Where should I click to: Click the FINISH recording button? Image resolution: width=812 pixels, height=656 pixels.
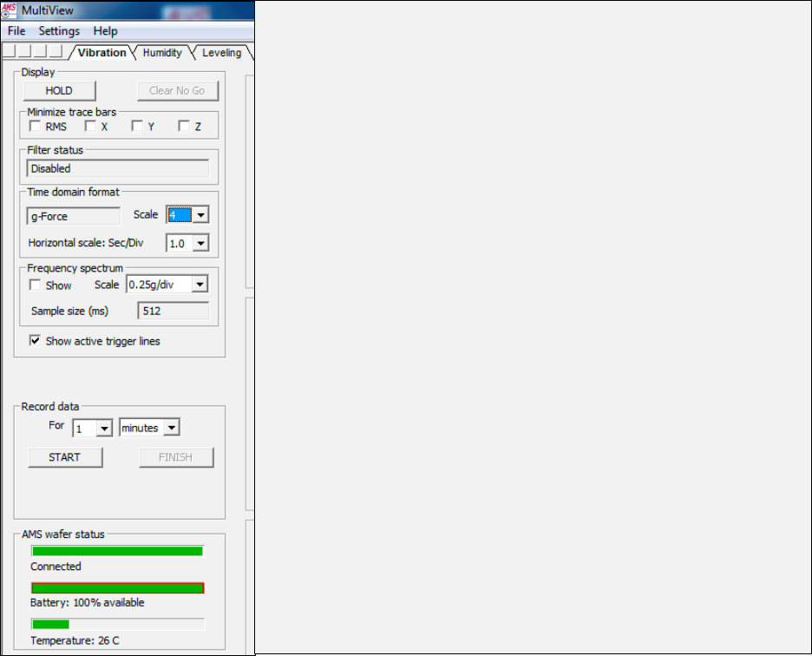click(176, 457)
